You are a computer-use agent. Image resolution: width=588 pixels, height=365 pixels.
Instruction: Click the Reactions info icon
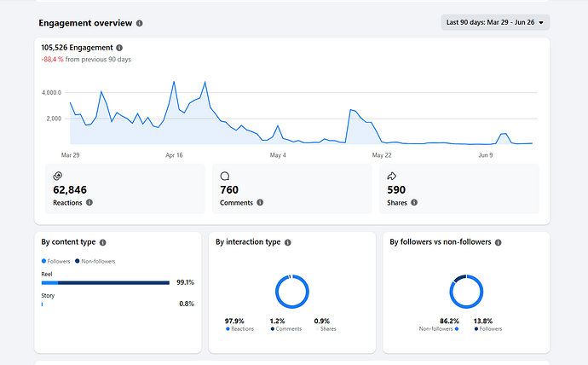tap(89, 203)
